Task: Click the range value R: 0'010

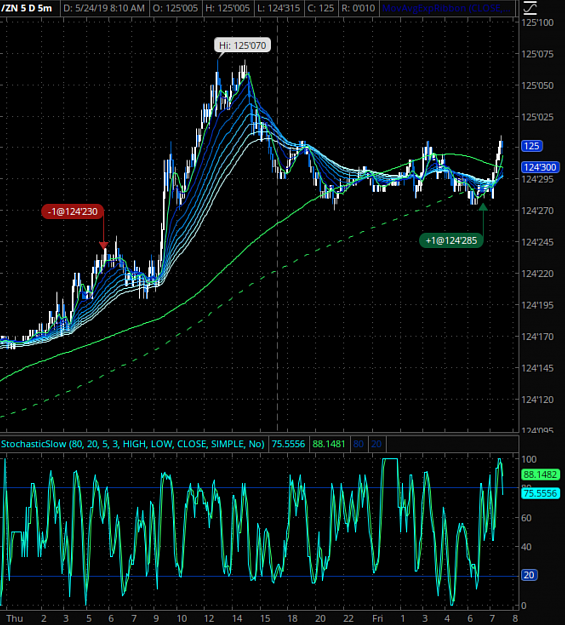Action: coord(358,8)
